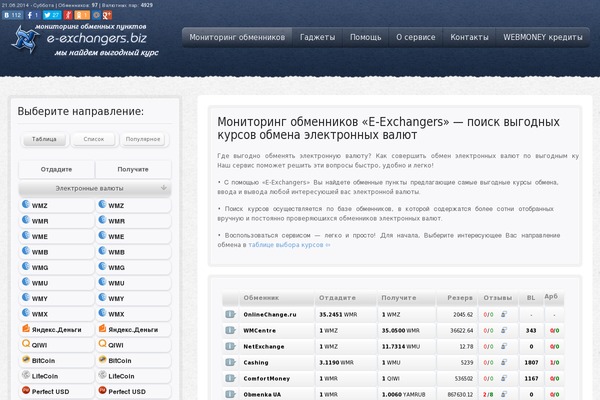Switch to the Популярное view tab
This screenshot has width=600, height=400.
(143, 139)
